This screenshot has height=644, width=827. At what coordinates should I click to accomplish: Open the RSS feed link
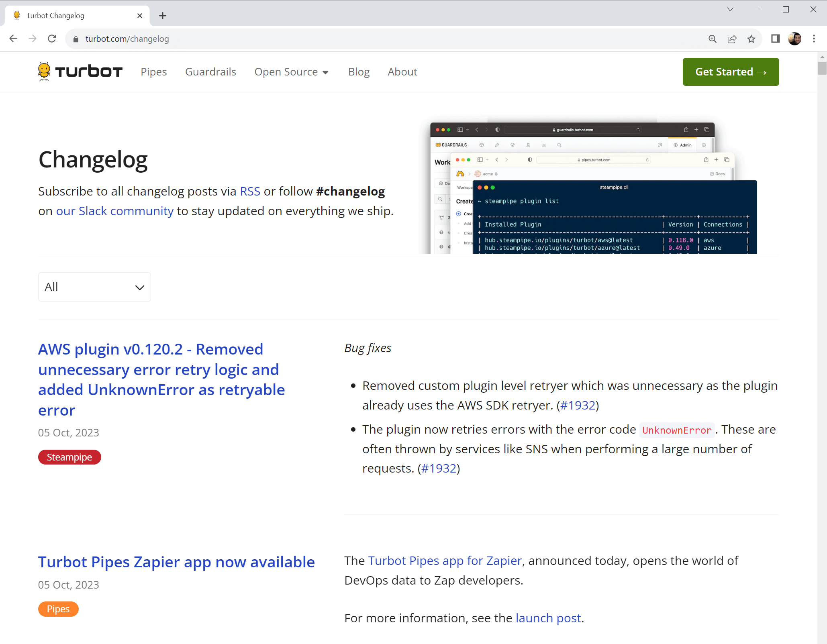click(250, 192)
